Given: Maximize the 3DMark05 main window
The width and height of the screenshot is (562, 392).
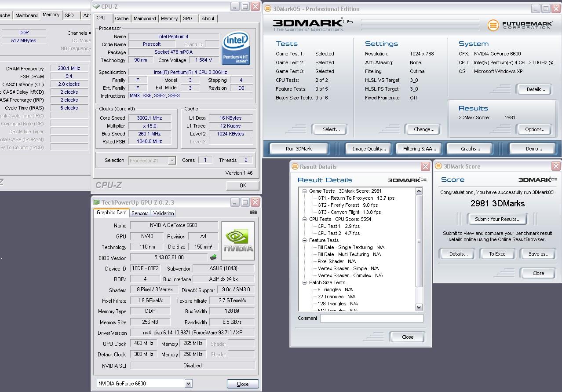Looking at the screenshot, I should [x=545, y=9].
